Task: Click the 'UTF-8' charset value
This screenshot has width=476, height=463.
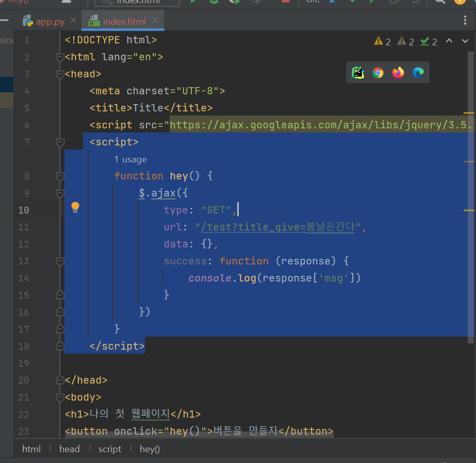Action: (198, 91)
